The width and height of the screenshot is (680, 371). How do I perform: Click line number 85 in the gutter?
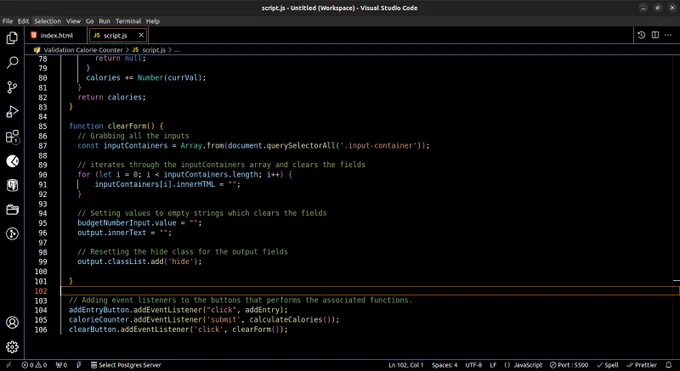42,126
